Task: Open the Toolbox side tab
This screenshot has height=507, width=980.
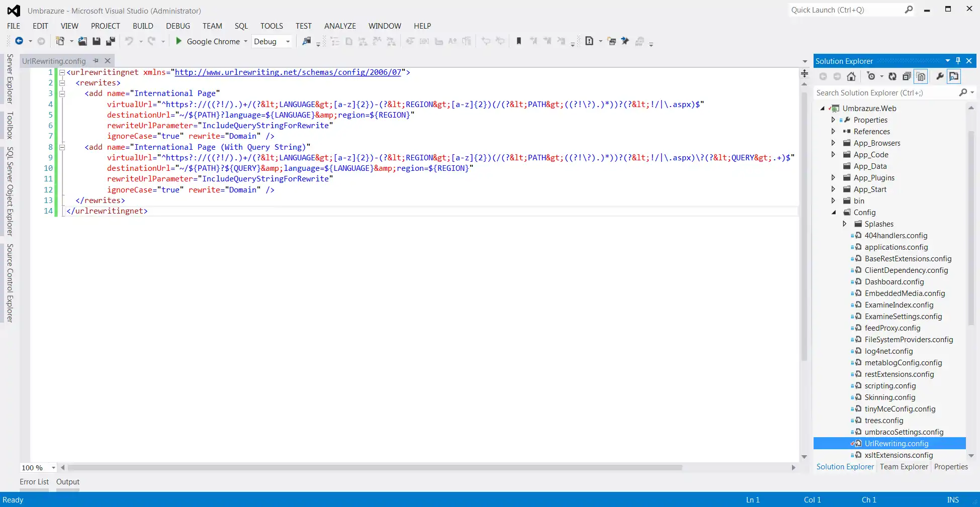Action: (10, 125)
